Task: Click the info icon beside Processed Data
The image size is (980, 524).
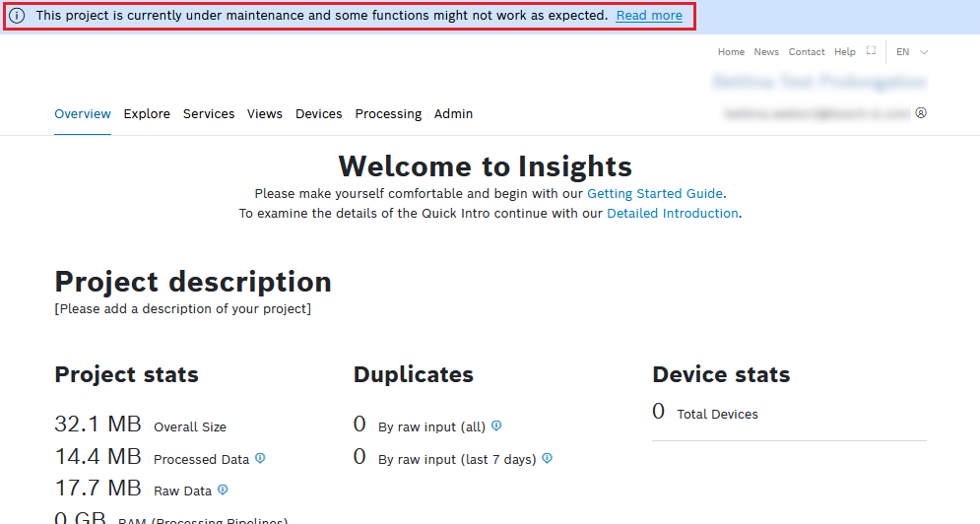Action: point(260,458)
